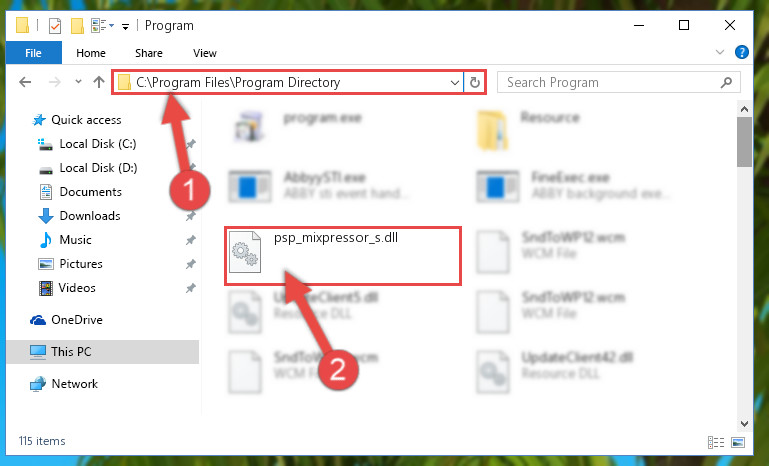Click the Properties checkmark quick access icon
Screen dimensions: 769x466
point(55,26)
